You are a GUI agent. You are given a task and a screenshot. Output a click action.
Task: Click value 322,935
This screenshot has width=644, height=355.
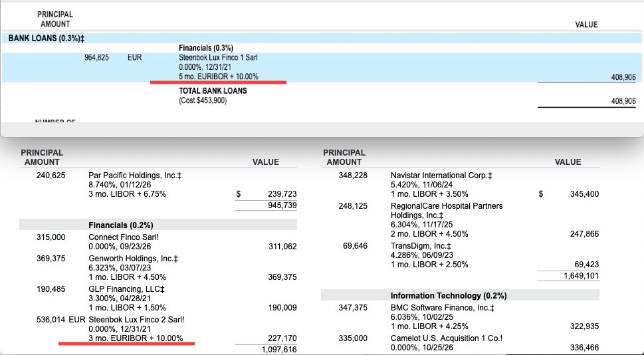point(584,326)
